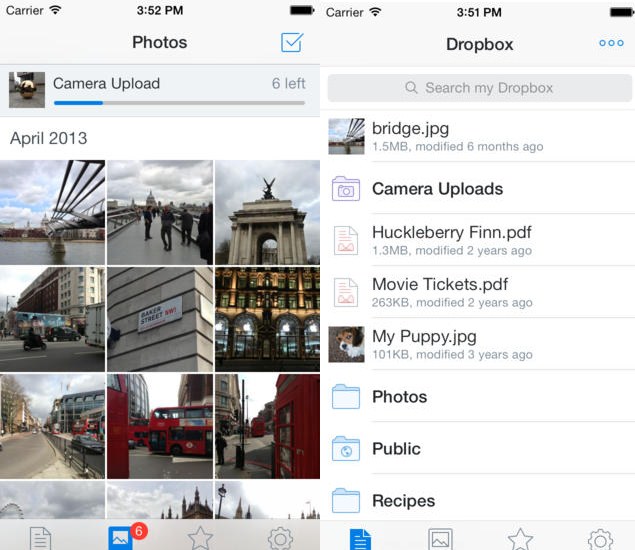Open the My Puppy.jpg dog thumbnail
635x550 pixels.
pos(346,344)
